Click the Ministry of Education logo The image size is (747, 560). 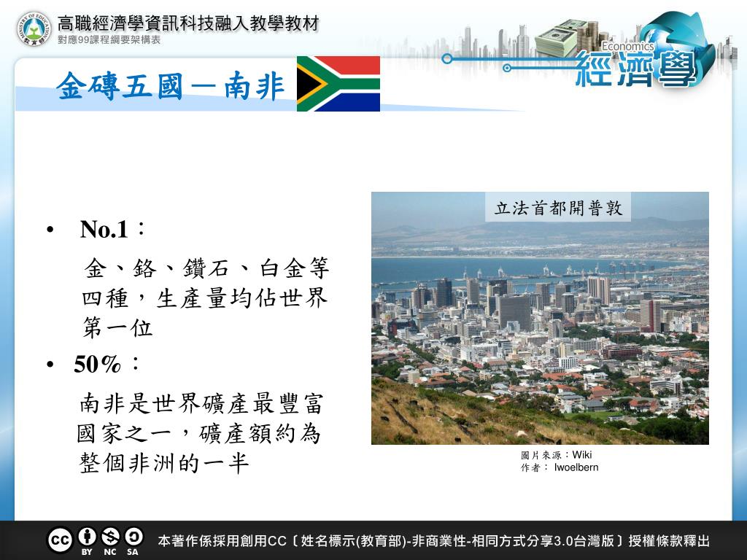[x=34, y=29]
